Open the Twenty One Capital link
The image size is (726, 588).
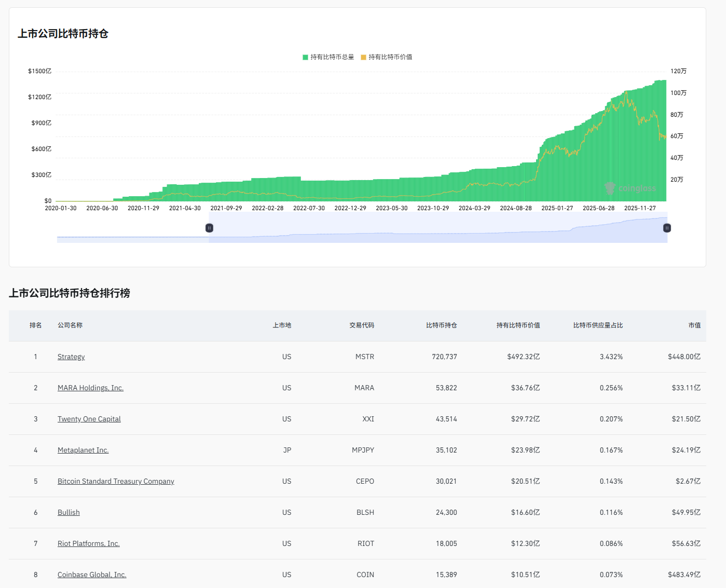point(89,419)
